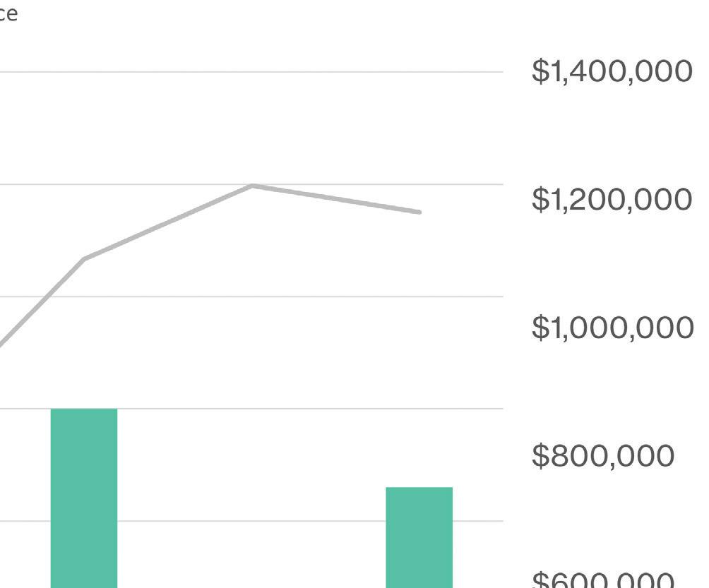Click the $1,400,000 axis label
The image size is (709, 588).
(x=612, y=71)
